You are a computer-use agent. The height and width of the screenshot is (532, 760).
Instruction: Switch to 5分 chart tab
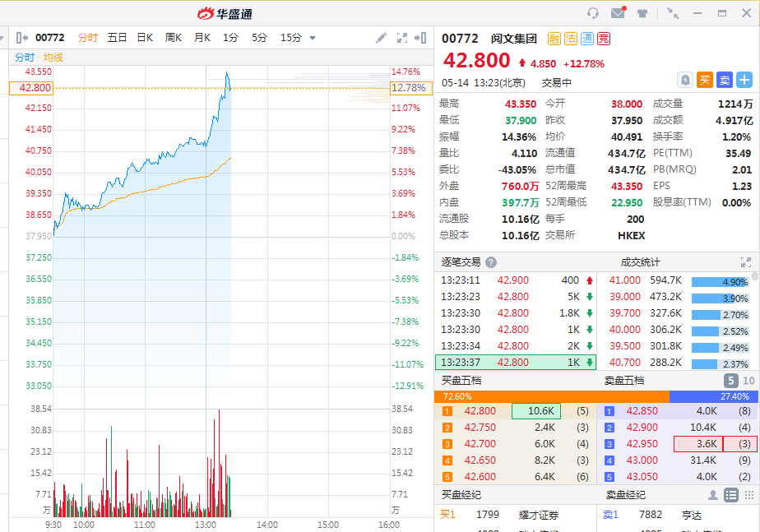coord(259,38)
